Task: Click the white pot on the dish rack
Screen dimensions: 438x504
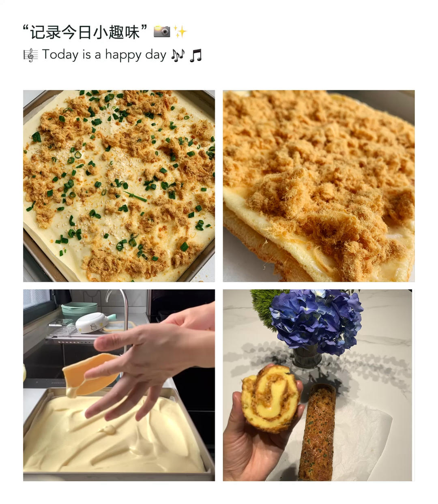Action: [92, 322]
